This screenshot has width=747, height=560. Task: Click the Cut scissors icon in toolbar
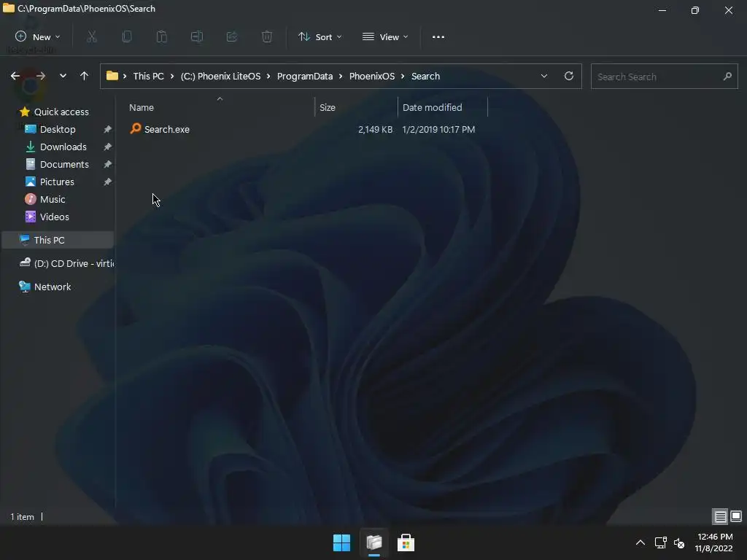(x=92, y=36)
